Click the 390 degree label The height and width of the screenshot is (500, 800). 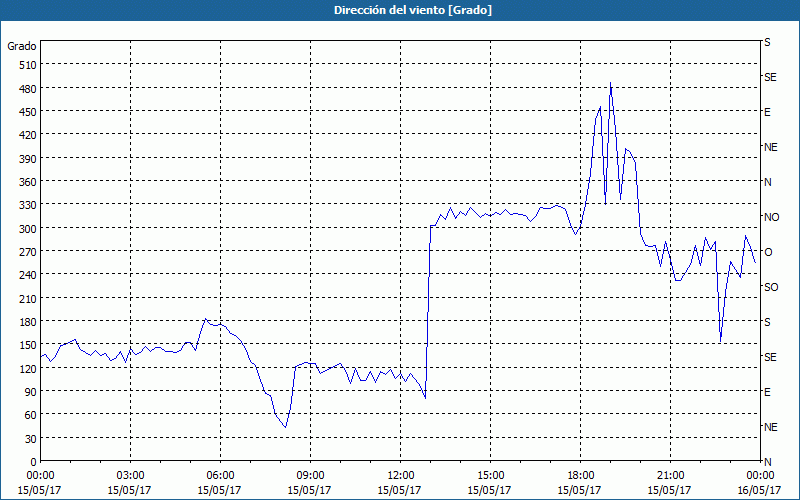28,159
